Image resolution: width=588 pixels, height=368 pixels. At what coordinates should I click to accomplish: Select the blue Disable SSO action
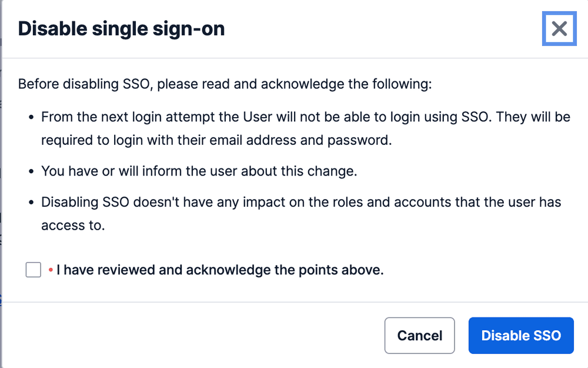pyautogui.click(x=520, y=335)
